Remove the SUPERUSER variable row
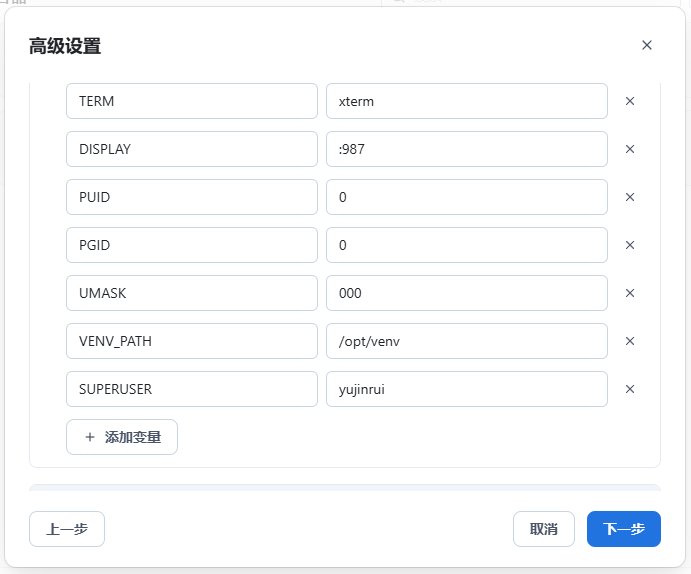Screen dimensions: 691x574 tap(630, 389)
